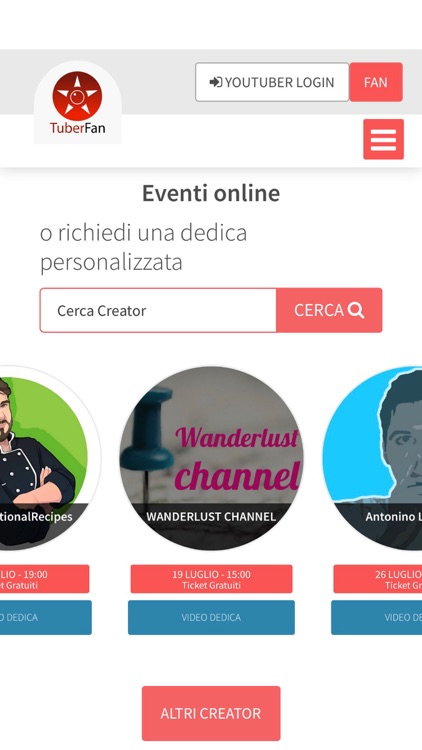This screenshot has width=422, height=750.
Task: Focus the Cerca Creator search field
Action: [x=158, y=310]
